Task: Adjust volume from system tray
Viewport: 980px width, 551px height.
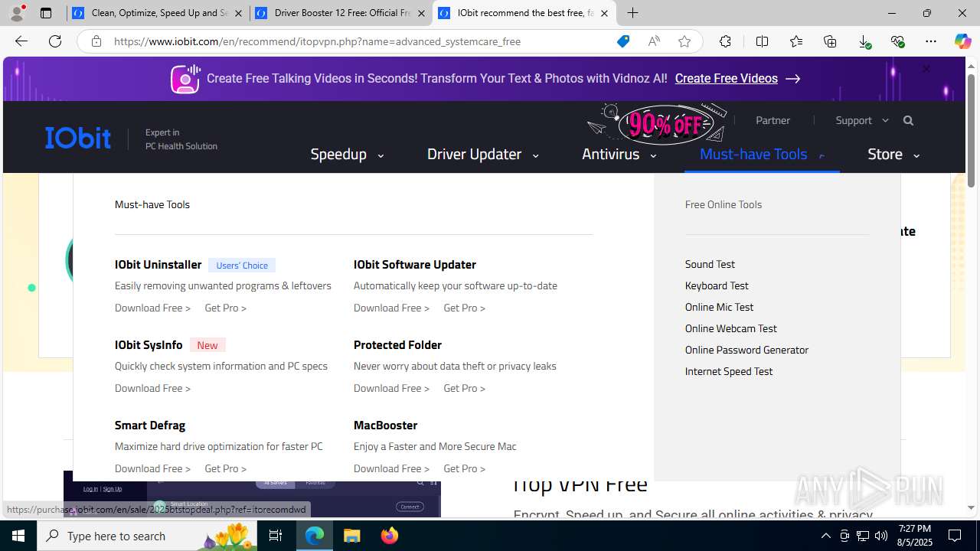Action: (881, 536)
